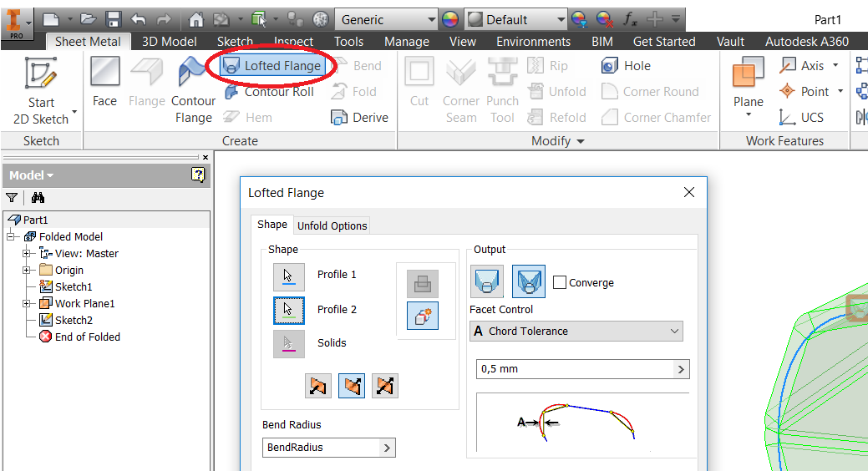Open the Get Started tab
Image resolution: width=868 pixels, height=471 pixels.
663,42
